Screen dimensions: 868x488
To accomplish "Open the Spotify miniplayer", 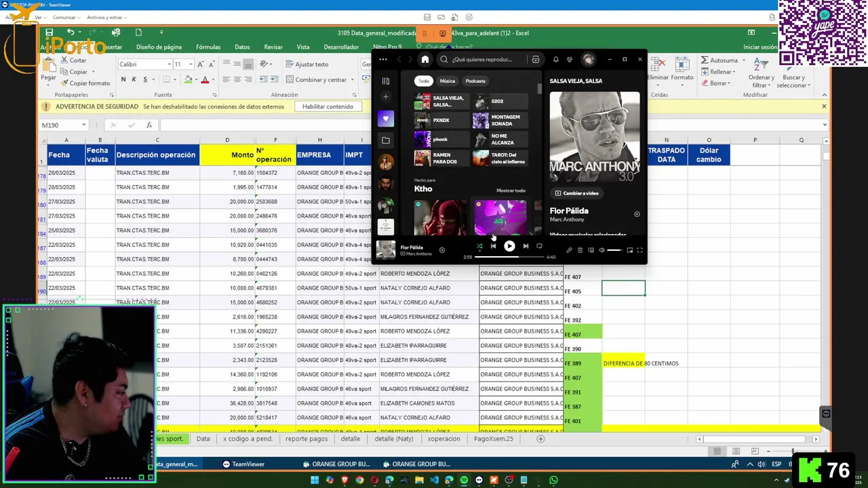I will pos(629,250).
